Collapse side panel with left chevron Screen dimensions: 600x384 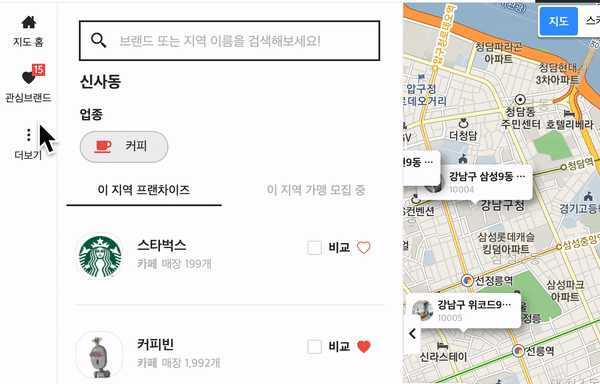pos(412,334)
